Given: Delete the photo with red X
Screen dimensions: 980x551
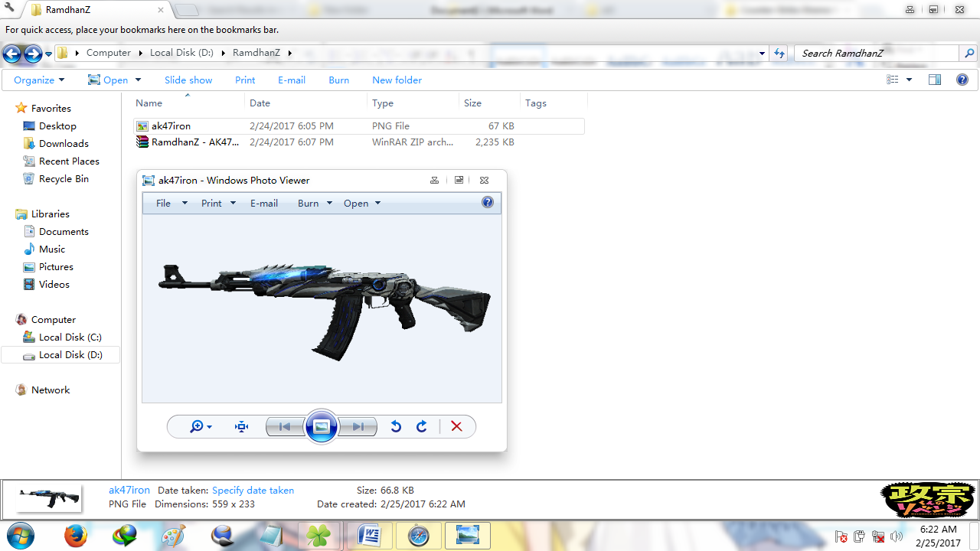Looking at the screenshot, I should pos(457,427).
